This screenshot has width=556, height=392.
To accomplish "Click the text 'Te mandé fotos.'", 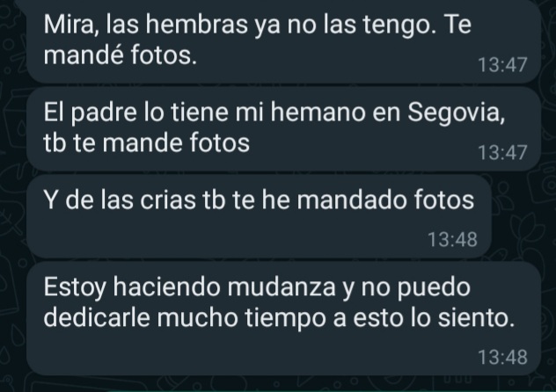I will [258, 40].
